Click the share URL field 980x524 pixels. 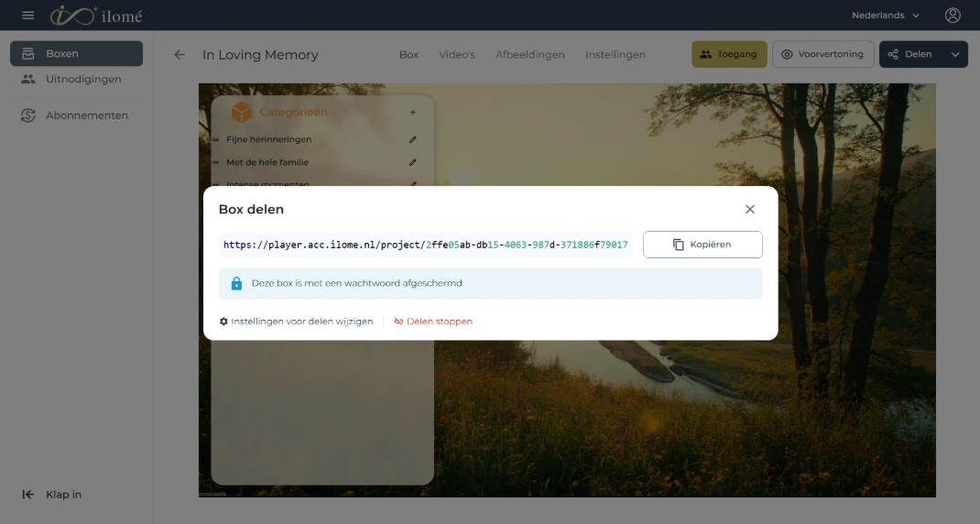pos(426,246)
